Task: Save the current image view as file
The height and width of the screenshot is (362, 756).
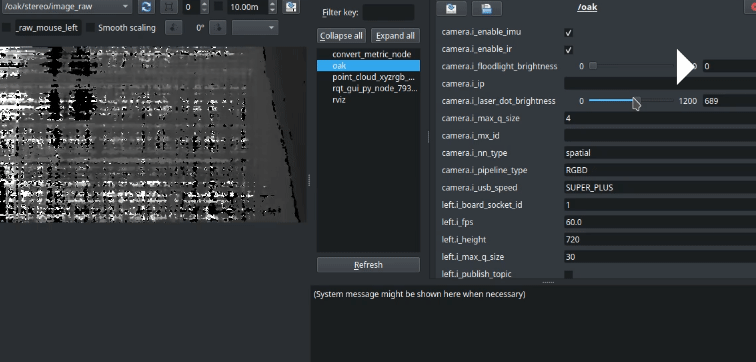Action: pos(290,7)
